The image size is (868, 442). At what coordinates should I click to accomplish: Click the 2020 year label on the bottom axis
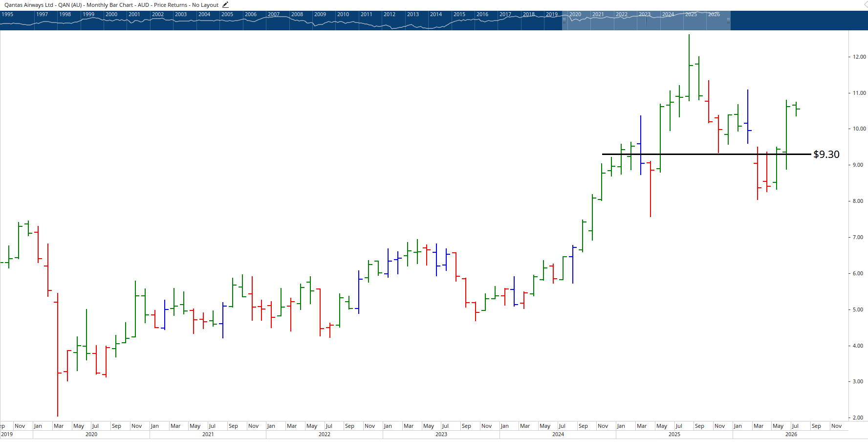(91, 434)
